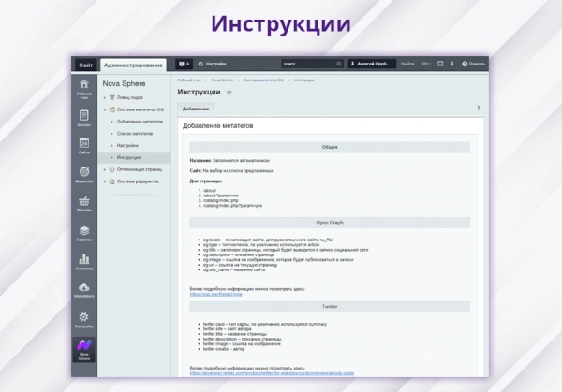Click the Общее section header
This screenshot has height=392, width=562.
(330, 147)
